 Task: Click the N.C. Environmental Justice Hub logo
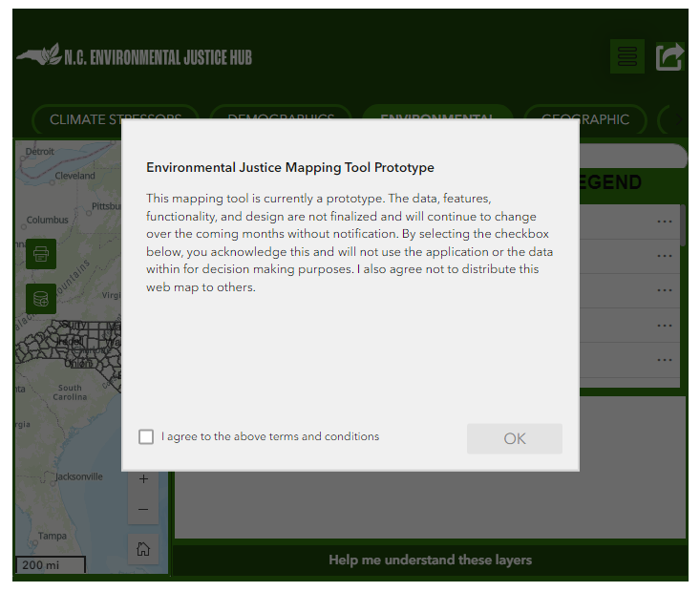tap(135, 56)
